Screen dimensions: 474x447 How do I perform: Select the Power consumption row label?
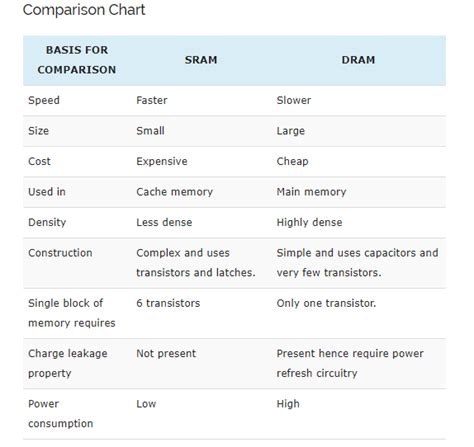(x=61, y=414)
